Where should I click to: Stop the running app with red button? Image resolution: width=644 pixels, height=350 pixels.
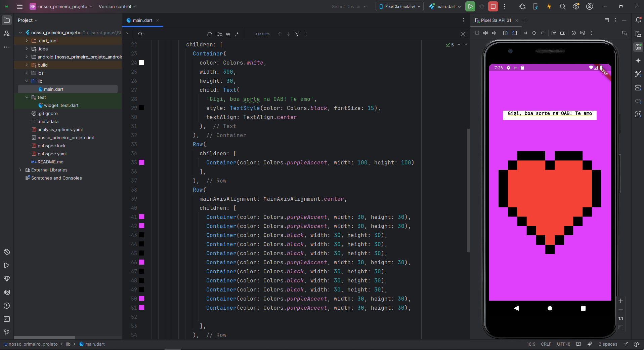click(x=493, y=6)
